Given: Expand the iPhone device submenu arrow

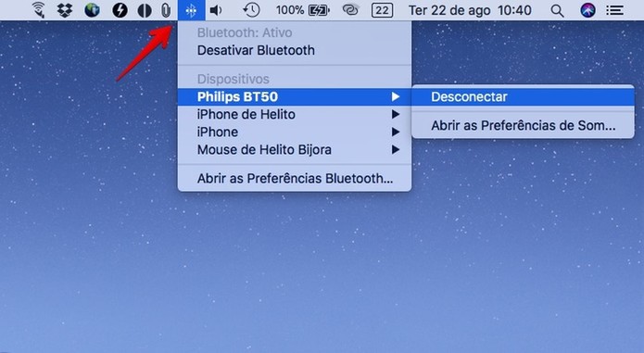Looking at the screenshot, I should (x=396, y=132).
